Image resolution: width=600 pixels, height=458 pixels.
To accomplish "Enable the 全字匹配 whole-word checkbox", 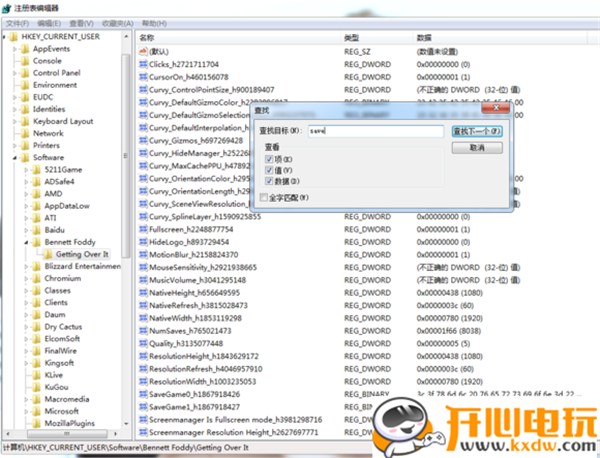I will pos(264,197).
